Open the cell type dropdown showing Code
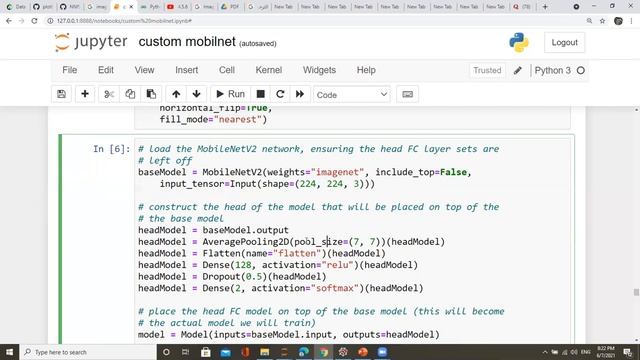The image size is (640, 360). click(351, 95)
